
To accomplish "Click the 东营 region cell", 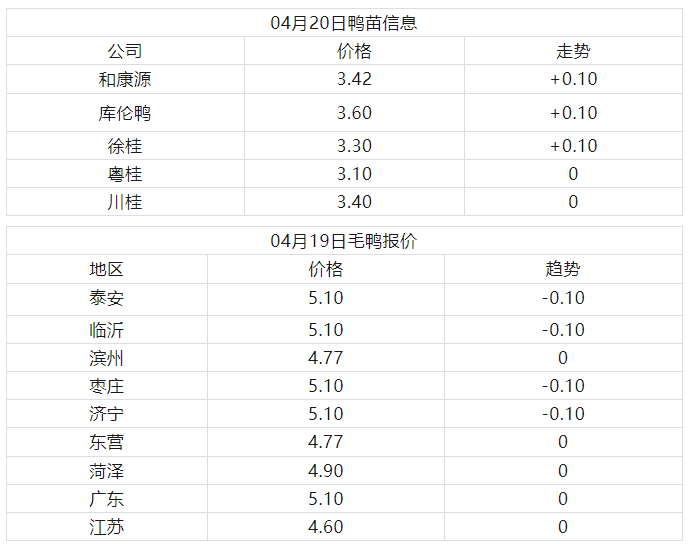I will click(x=107, y=442).
